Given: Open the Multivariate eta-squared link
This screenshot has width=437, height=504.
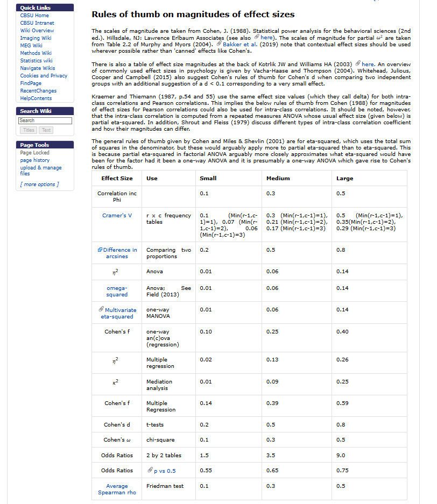Looking at the screenshot, I should click(x=119, y=314).
